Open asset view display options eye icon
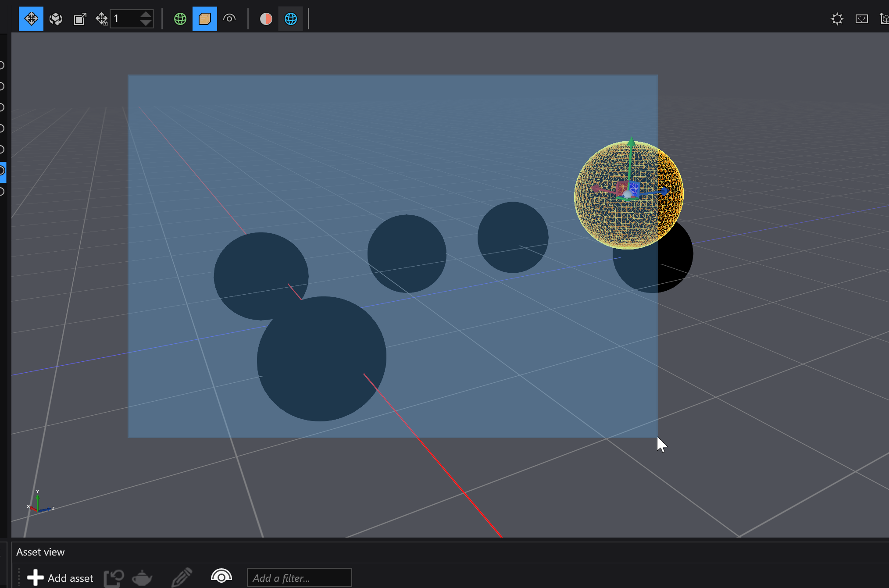 click(x=221, y=576)
